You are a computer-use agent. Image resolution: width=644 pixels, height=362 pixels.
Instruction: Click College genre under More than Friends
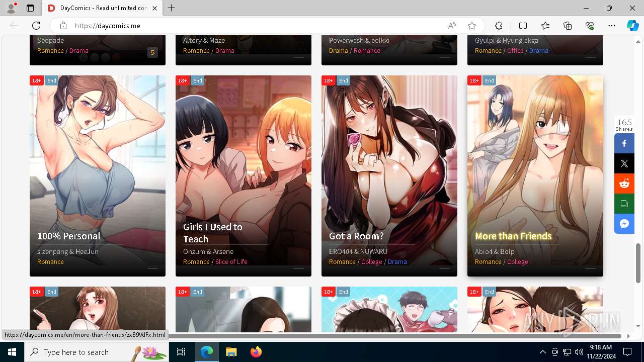point(517,261)
